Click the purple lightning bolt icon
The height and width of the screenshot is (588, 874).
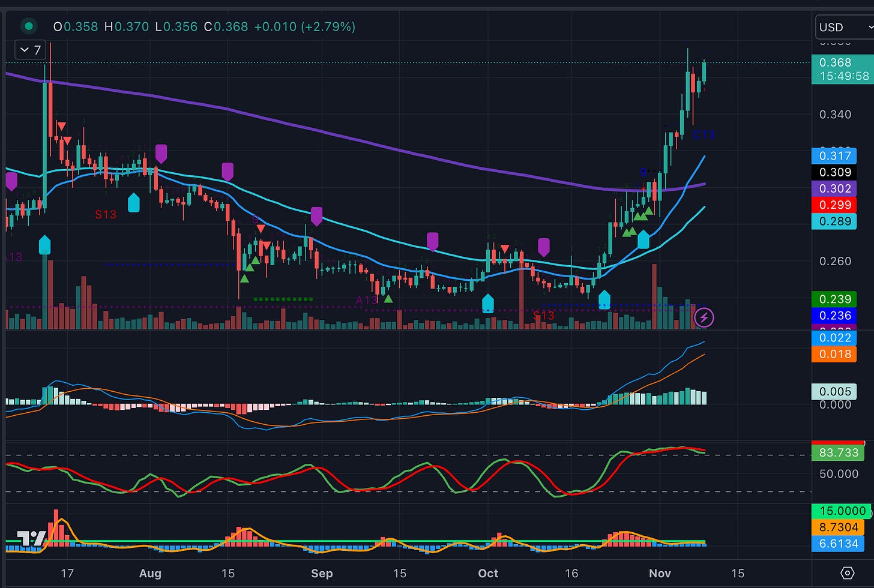pos(704,317)
